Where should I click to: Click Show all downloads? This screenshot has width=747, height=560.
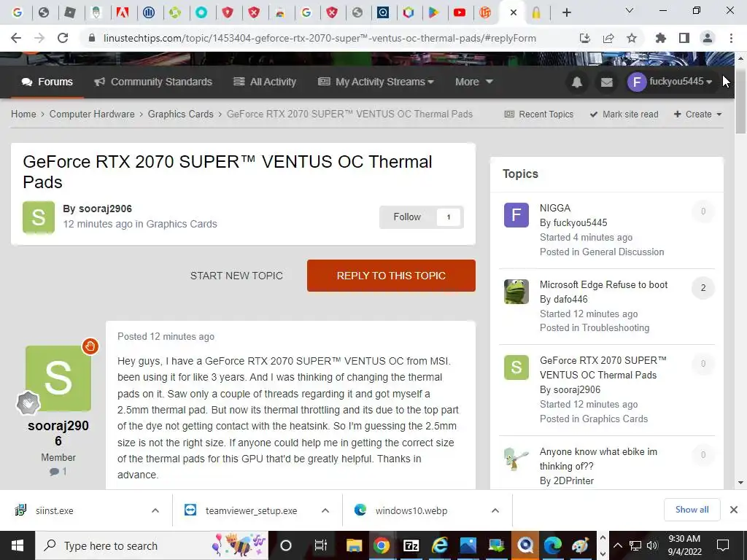pyautogui.click(x=692, y=510)
